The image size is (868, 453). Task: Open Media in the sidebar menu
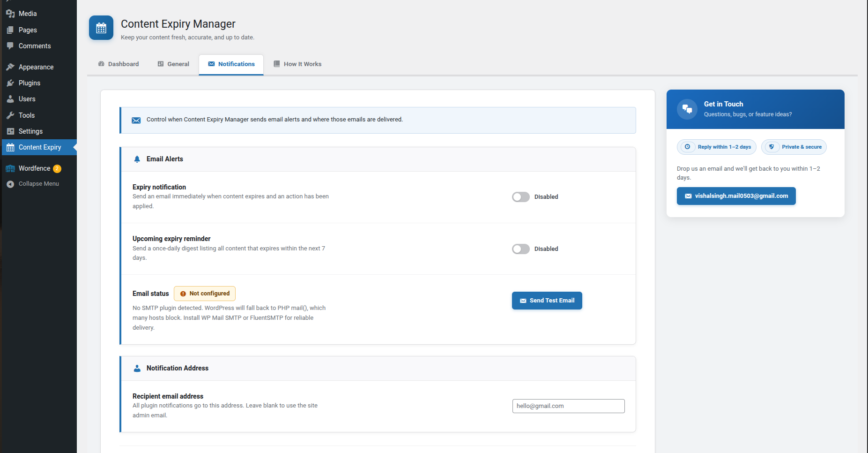click(39, 14)
